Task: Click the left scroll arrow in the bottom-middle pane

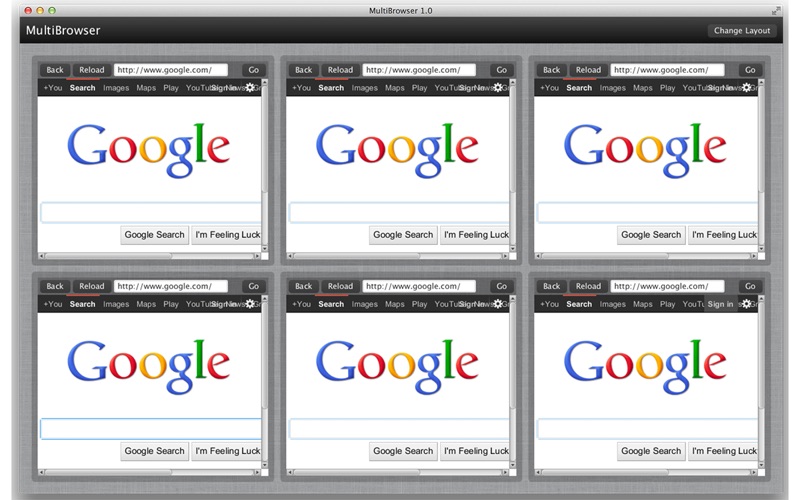Action: pyautogui.click(x=290, y=472)
